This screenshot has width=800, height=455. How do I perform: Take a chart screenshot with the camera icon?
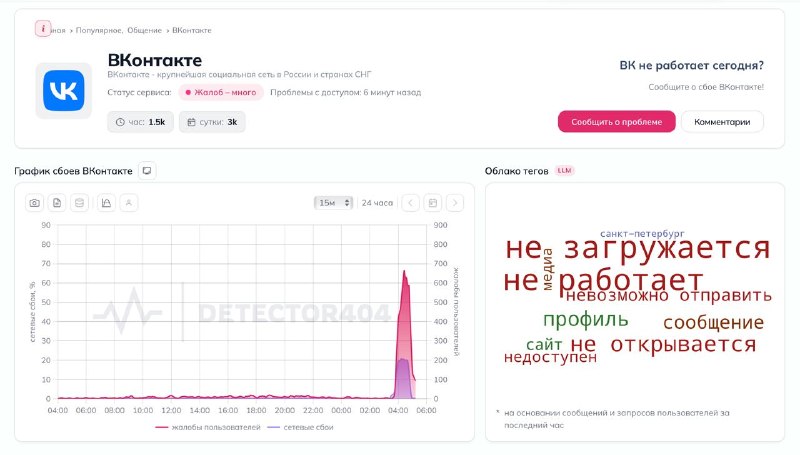tap(35, 203)
